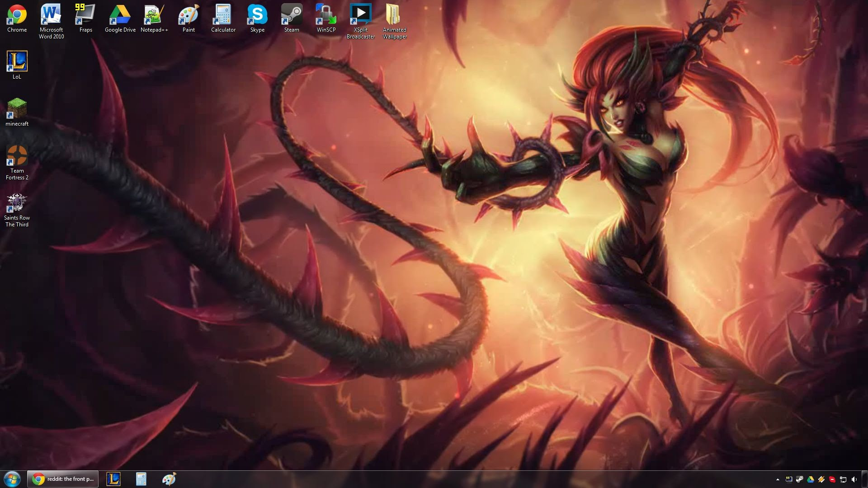Launch XSplit Broadcaster shortcut
This screenshot has width=868, height=488.
tap(360, 15)
